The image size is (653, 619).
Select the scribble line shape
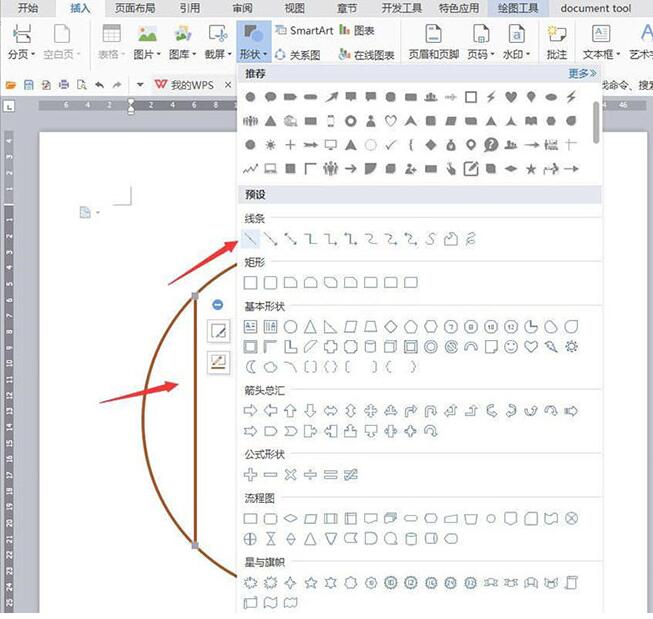pos(471,239)
